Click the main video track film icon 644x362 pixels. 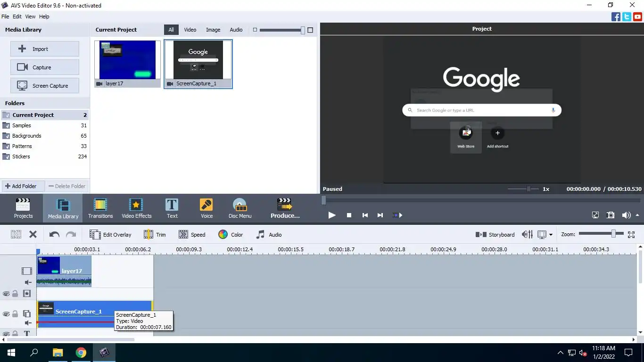click(27, 271)
